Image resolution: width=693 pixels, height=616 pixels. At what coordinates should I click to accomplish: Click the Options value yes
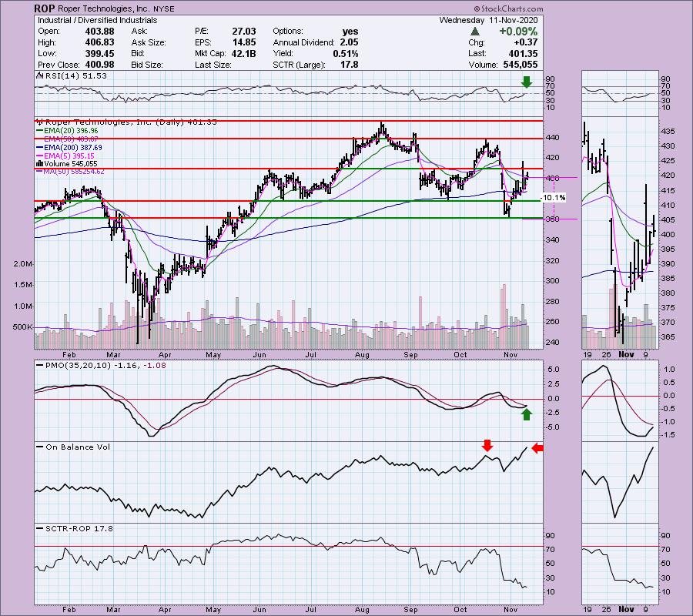coord(350,32)
